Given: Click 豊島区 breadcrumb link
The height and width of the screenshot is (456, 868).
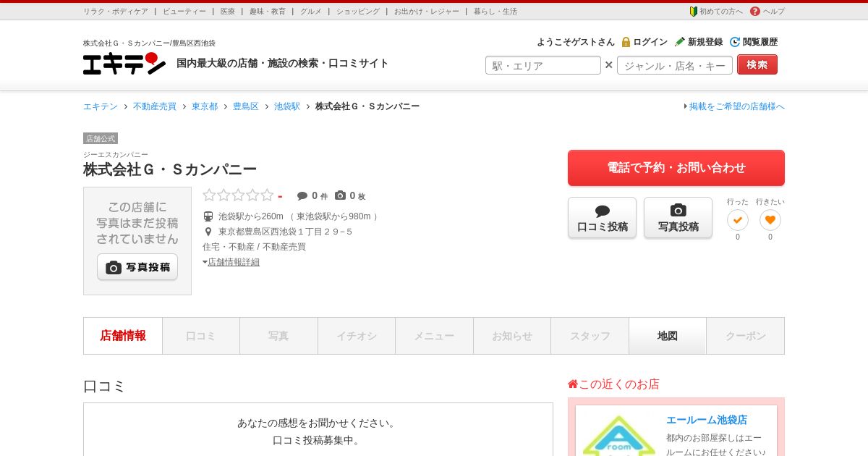Looking at the screenshot, I should (246, 106).
